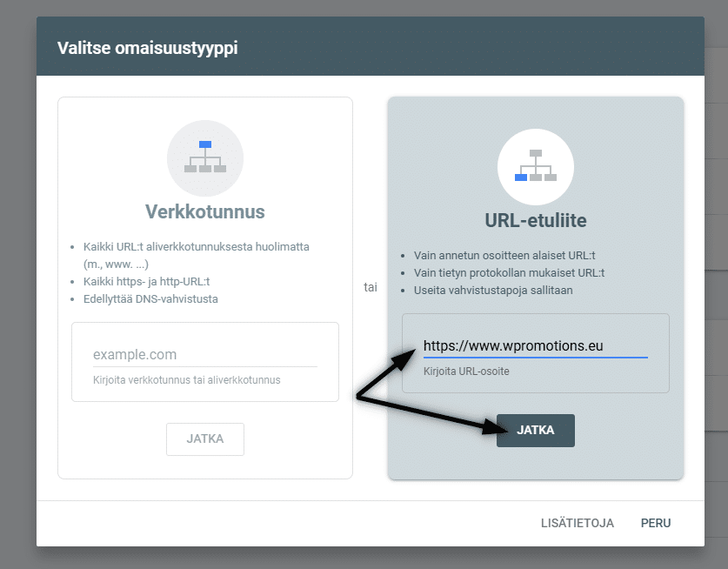Click inside the example.com domain field
The width and height of the screenshot is (728, 569).
click(x=204, y=354)
